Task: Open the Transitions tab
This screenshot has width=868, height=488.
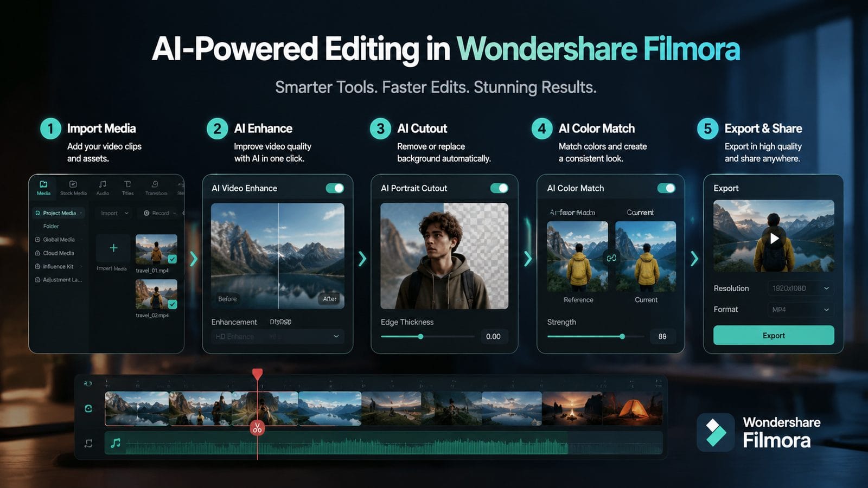Action: click(156, 188)
